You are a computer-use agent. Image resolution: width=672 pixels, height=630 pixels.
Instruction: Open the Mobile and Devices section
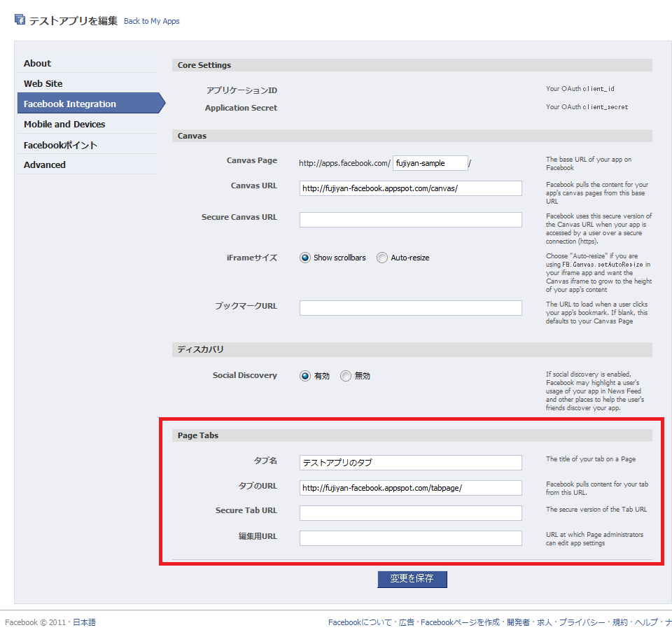click(88, 125)
